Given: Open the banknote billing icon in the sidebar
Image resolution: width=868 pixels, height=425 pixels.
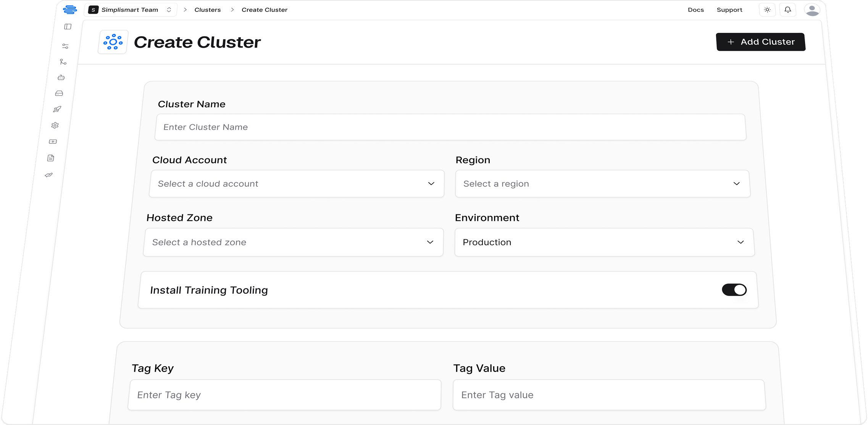Looking at the screenshot, I should coord(53,142).
